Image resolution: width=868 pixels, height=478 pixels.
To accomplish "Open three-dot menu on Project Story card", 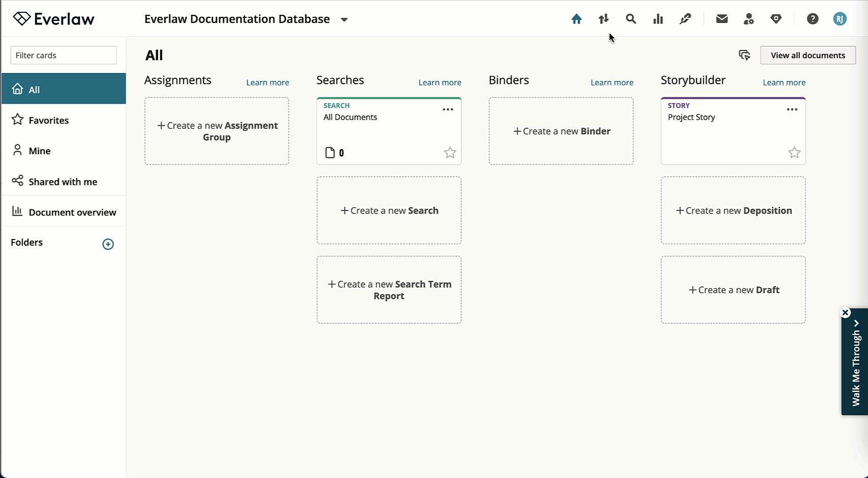I will [x=792, y=109].
